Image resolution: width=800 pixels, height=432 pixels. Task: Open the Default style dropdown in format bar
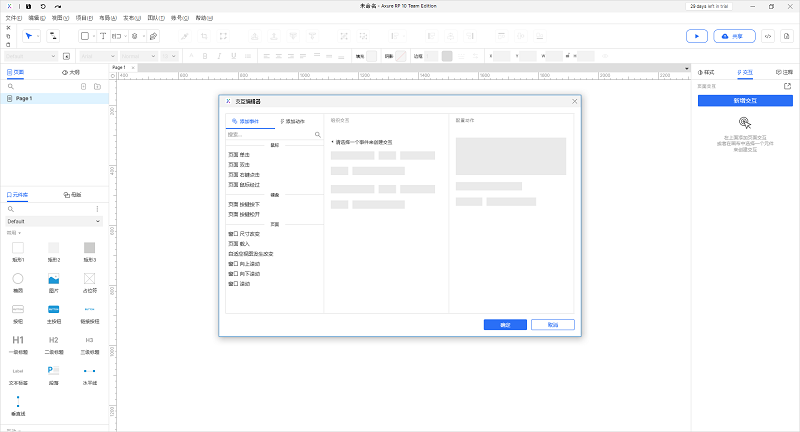pos(31,56)
